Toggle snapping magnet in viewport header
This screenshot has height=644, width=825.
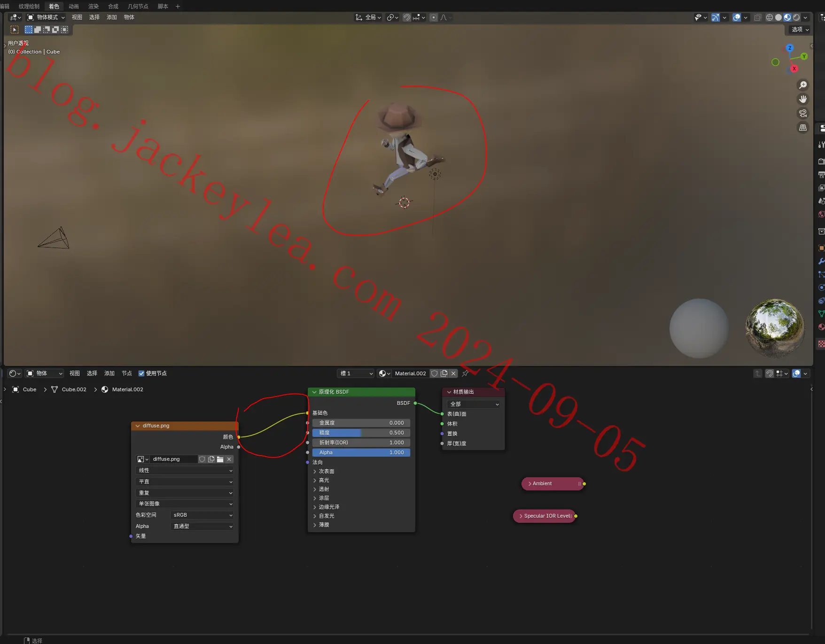[406, 17]
